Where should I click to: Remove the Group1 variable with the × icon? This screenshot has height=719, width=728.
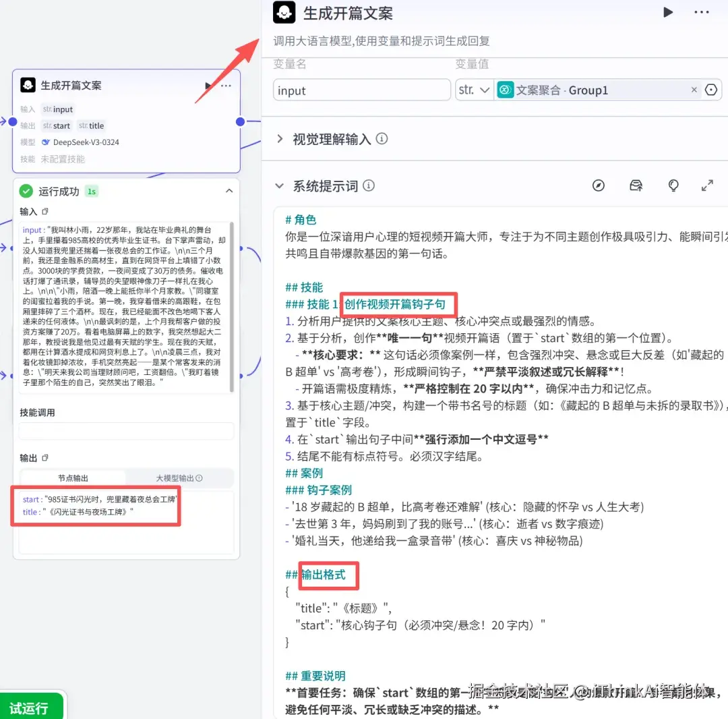(x=694, y=89)
